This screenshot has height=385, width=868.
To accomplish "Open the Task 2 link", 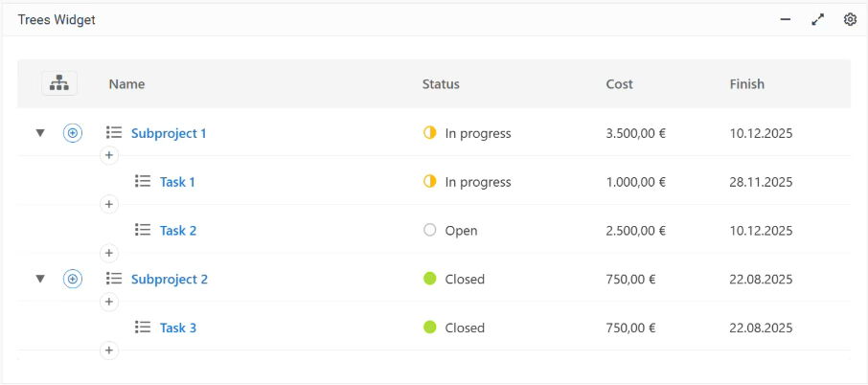I will pyautogui.click(x=178, y=230).
